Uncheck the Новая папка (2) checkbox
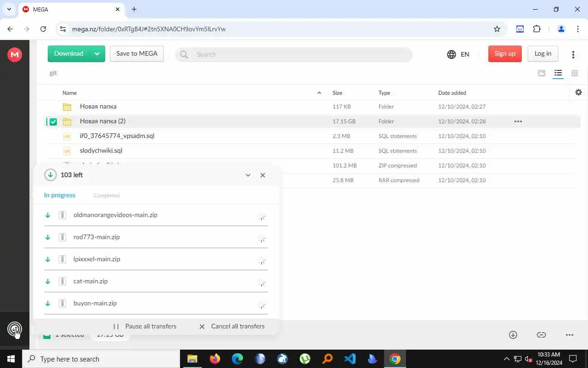 coord(53,122)
